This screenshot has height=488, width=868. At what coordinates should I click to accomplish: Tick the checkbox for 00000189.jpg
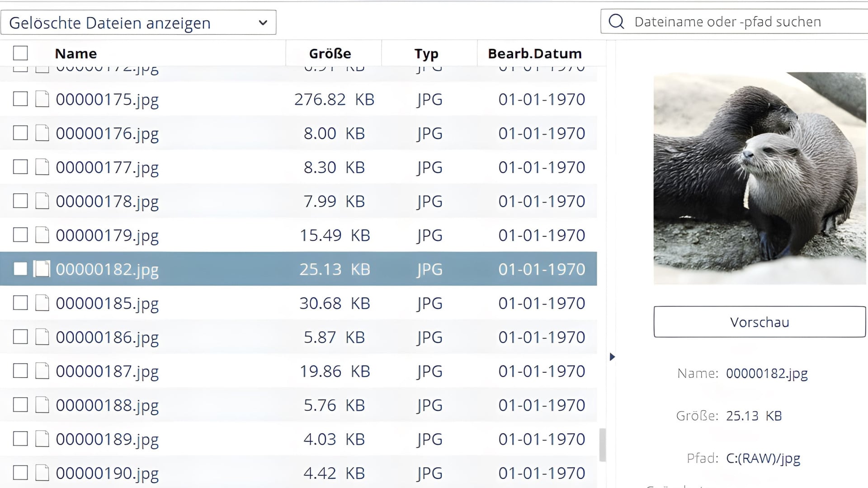tap(20, 439)
